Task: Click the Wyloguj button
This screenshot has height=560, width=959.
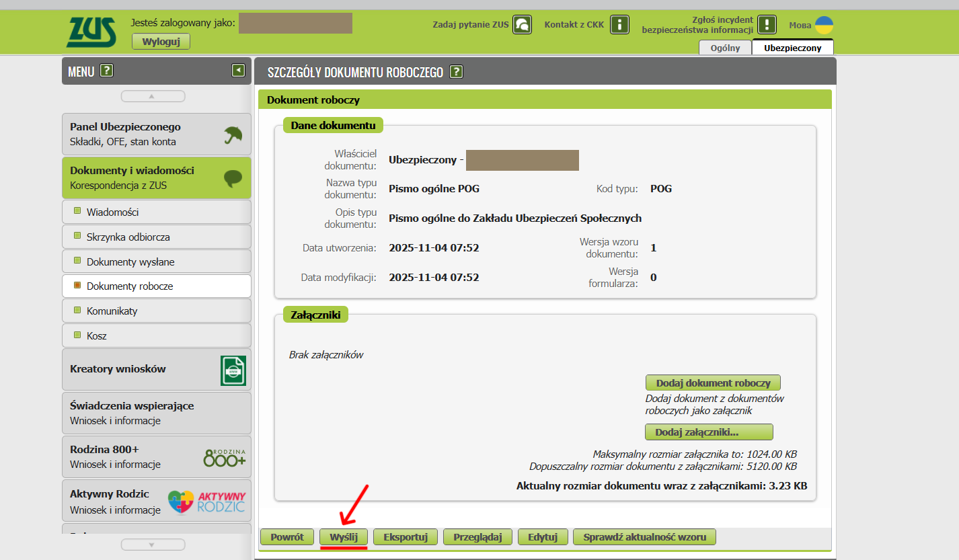Action: 161,42
